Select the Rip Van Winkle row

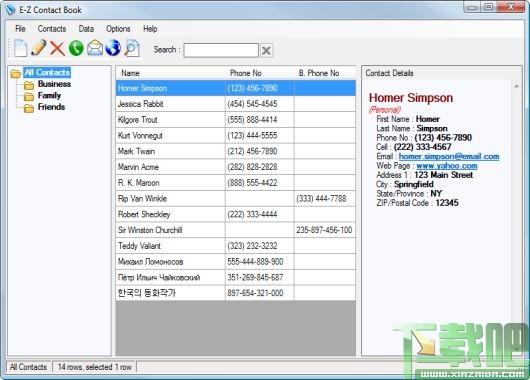[x=236, y=198]
